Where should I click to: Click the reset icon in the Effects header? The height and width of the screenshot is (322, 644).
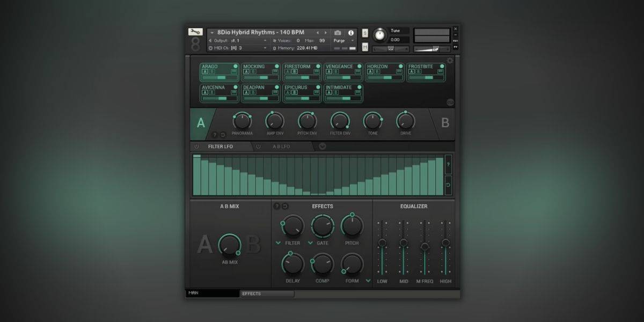tap(285, 206)
